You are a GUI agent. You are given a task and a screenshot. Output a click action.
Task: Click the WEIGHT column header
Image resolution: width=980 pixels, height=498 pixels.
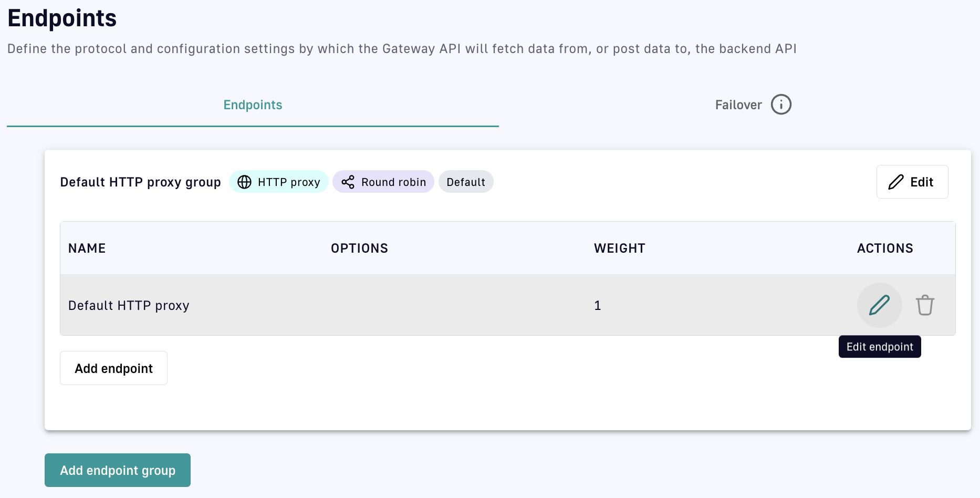pos(619,248)
